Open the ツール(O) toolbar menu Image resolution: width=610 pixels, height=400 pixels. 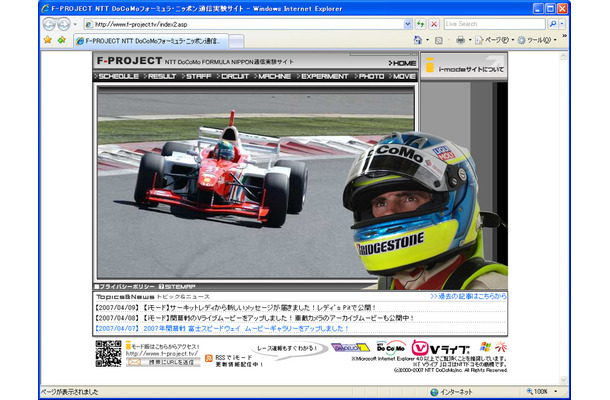pyautogui.click(x=537, y=40)
